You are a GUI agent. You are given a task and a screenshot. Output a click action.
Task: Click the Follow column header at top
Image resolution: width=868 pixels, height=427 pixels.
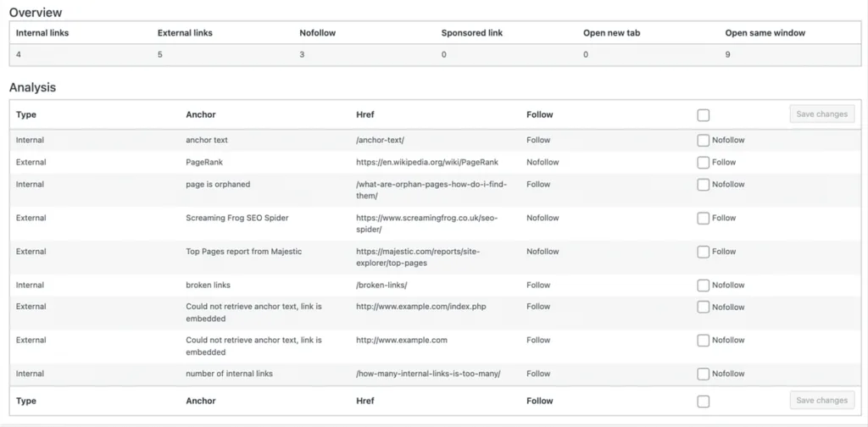(x=540, y=114)
